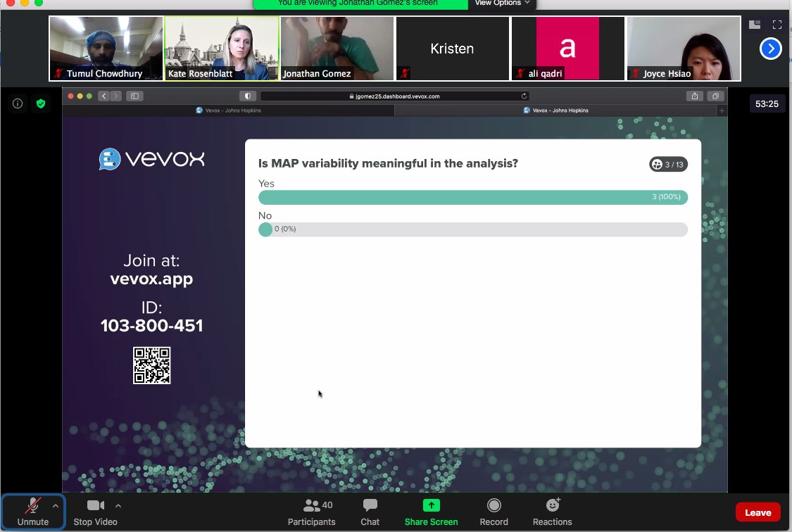Screen dimensions: 792x532
Task: Reload page in Safari
Action: [524, 96]
